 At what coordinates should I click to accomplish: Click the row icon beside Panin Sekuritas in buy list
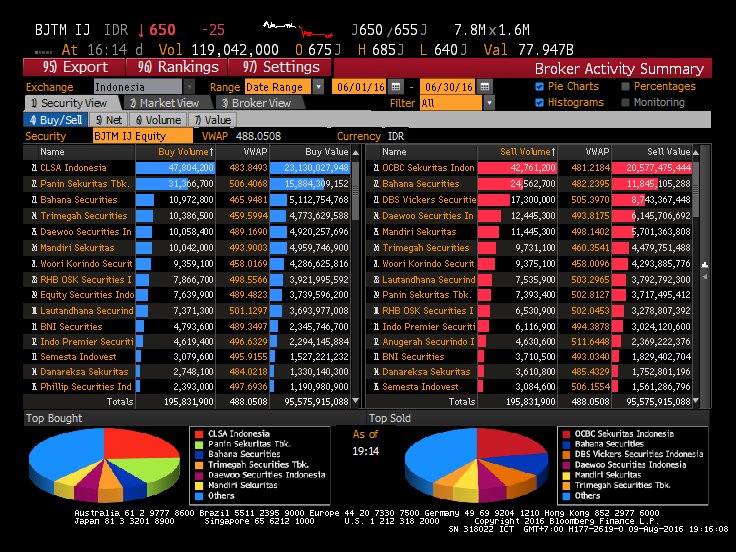(x=33, y=183)
